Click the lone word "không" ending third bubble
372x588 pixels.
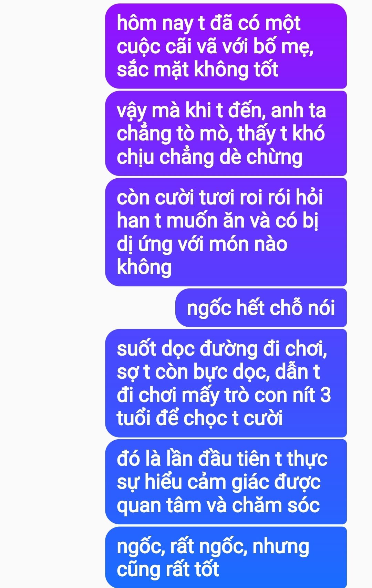pos(144,267)
